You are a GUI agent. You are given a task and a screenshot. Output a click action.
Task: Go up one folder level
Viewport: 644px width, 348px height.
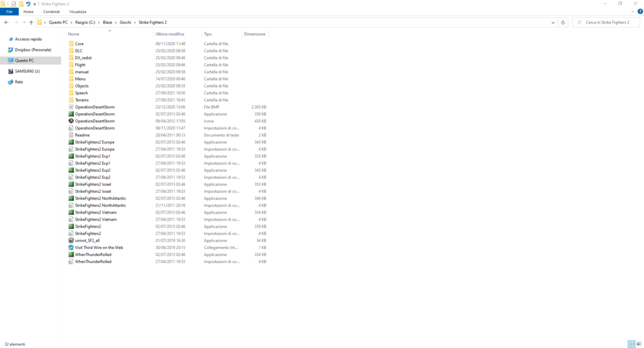[31, 23]
